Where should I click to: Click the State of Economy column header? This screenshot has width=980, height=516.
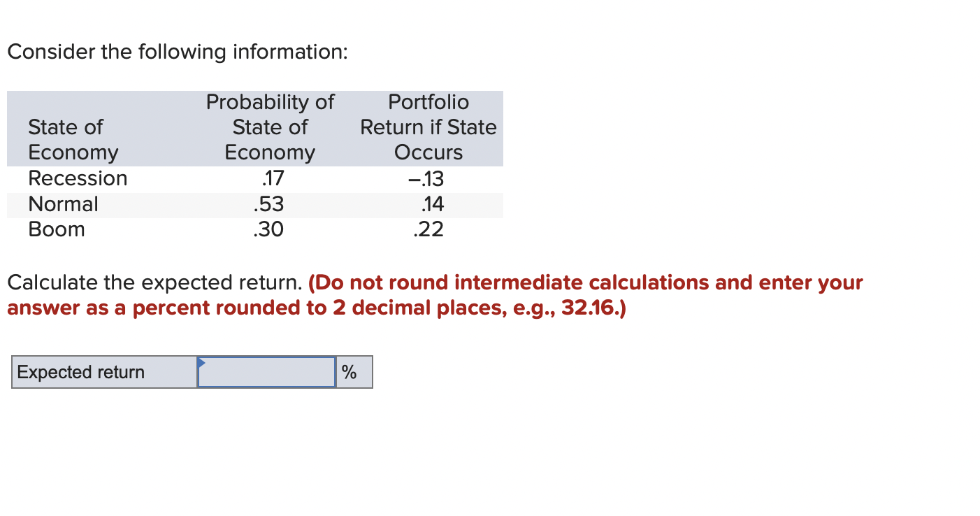pos(73,139)
